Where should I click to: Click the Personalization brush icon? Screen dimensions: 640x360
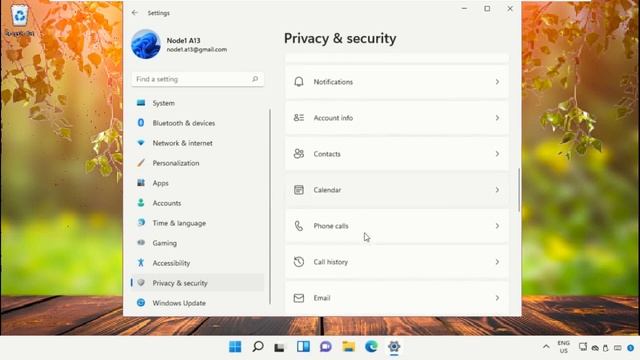point(141,163)
